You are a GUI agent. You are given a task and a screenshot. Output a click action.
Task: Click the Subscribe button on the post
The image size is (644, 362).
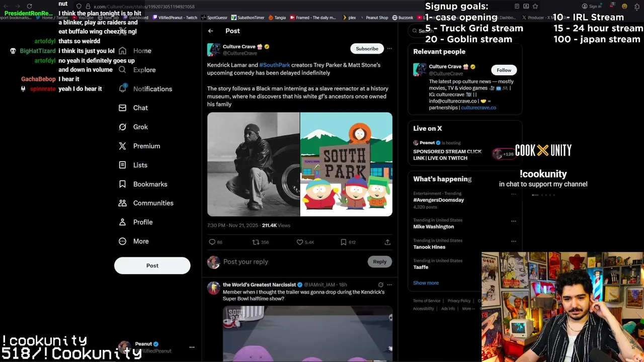(367, 49)
